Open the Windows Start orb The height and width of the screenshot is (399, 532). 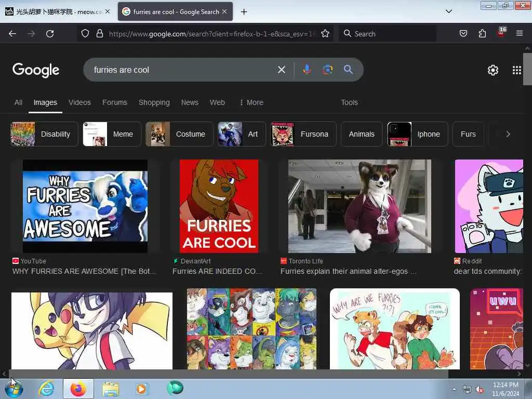[x=14, y=389]
